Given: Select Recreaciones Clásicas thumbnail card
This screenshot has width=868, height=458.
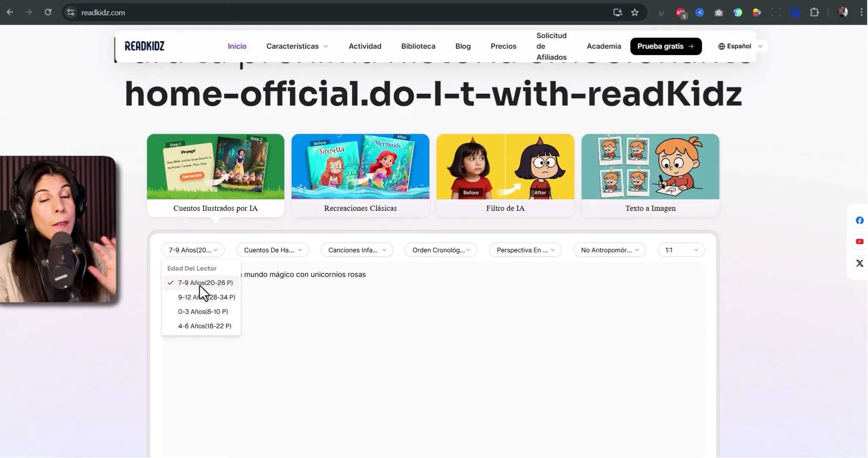Looking at the screenshot, I should [x=360, y=175].
